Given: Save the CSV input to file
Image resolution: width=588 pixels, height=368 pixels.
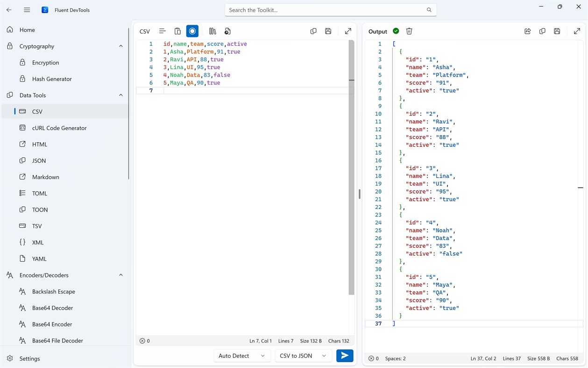Looking at the screenshot, I should (328, 31).
